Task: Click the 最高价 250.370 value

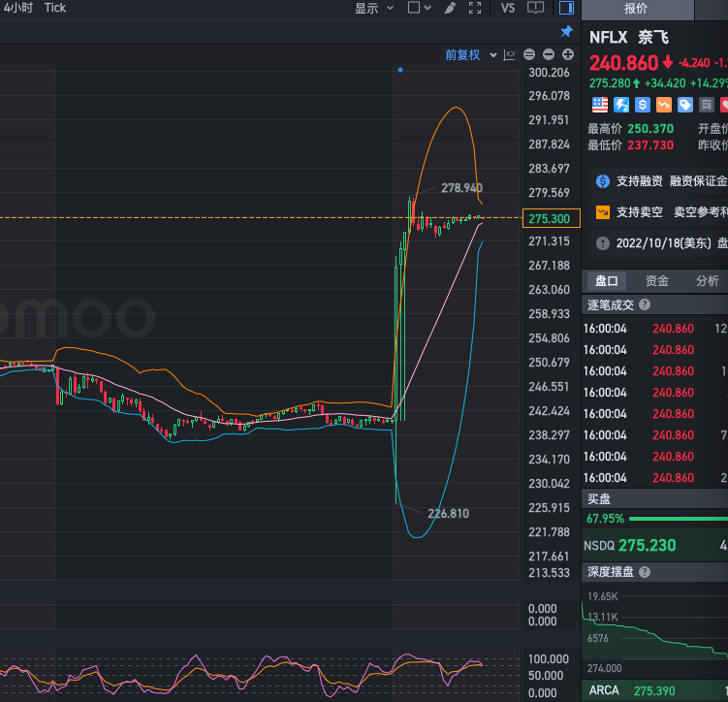Action: pyautogui.click(x=650, y=129)
